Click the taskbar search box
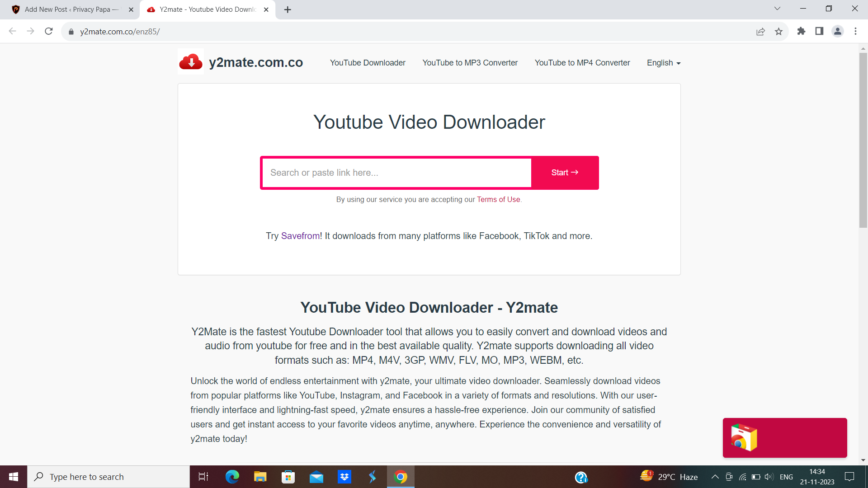Screen dimensions: 868x488 tap(108, 477)
